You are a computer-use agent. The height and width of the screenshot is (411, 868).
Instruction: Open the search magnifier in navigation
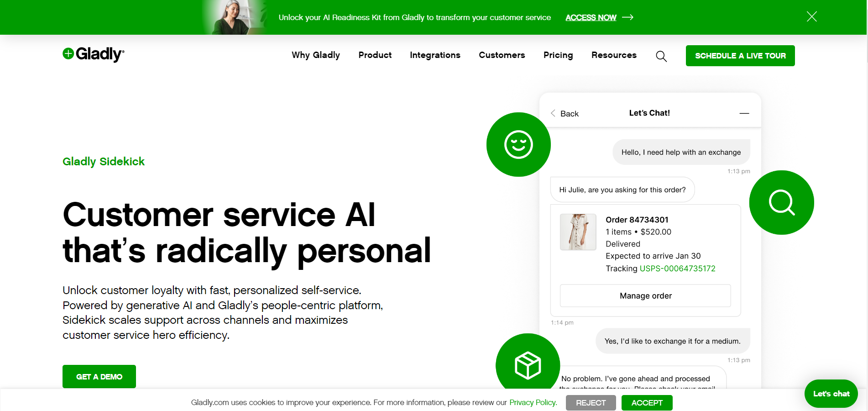coord(661,56)
